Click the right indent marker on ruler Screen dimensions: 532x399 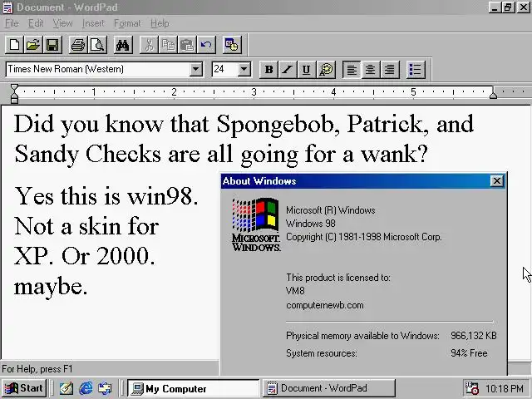click(x=493, y=94)
